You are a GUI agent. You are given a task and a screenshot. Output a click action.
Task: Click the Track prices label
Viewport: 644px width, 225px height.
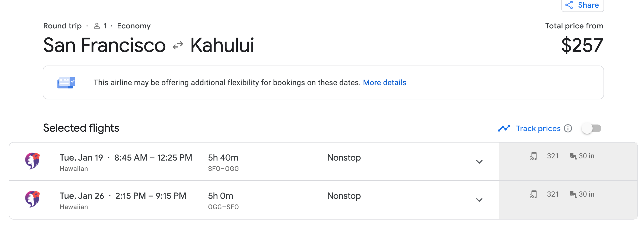538,128
